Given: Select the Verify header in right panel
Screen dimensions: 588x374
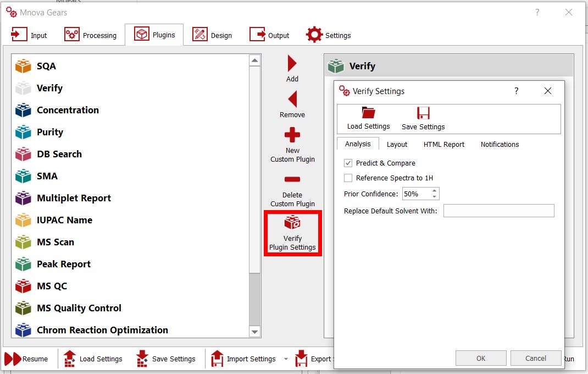Looking at the screenshot, I should (449, 66).
